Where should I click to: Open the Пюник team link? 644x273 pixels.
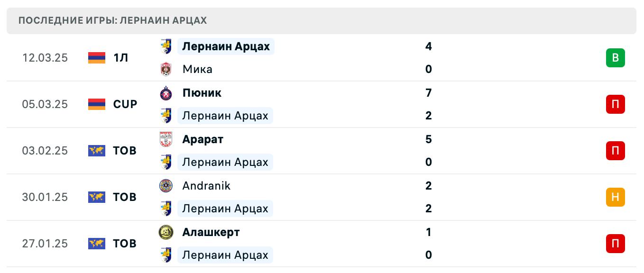pyautogui.click(x=202, y=93)
